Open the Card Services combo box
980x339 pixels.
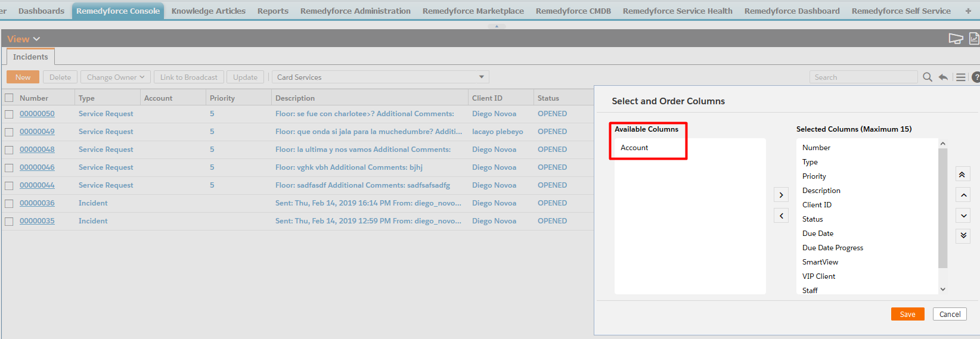click(x=380, y=77)
